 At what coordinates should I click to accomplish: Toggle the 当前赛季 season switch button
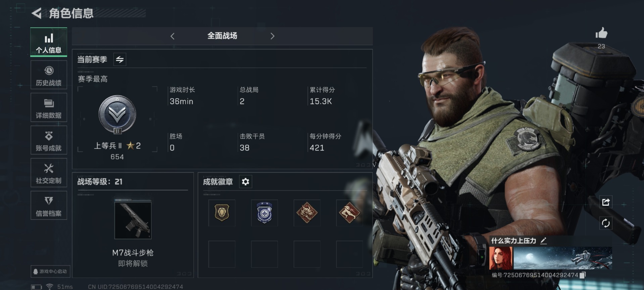click(120, 59)
